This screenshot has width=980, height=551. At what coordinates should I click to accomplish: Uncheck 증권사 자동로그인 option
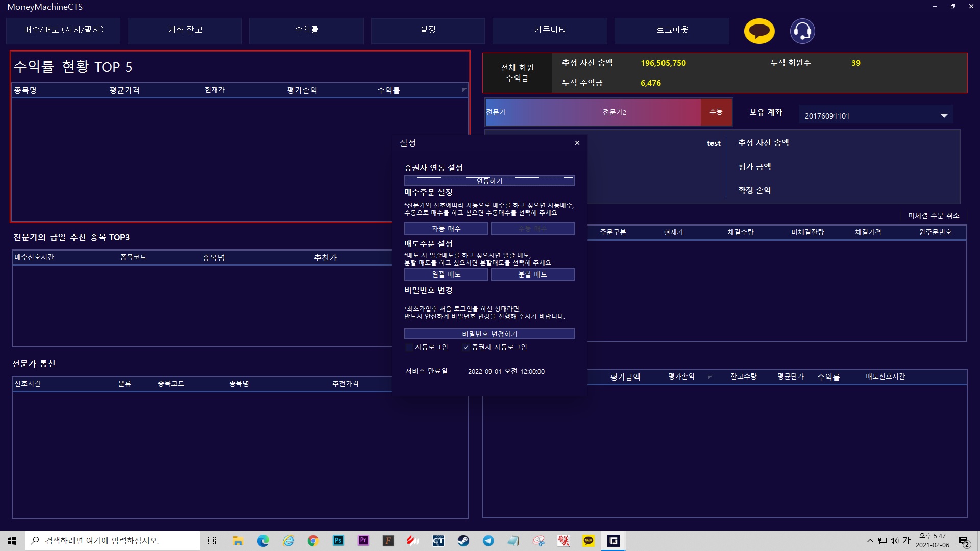(465, 347)
